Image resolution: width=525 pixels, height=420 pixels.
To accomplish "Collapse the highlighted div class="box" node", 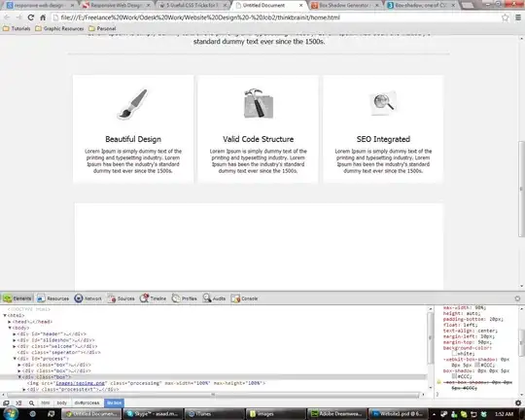I will pyautogui.click(x=19, y=377).
